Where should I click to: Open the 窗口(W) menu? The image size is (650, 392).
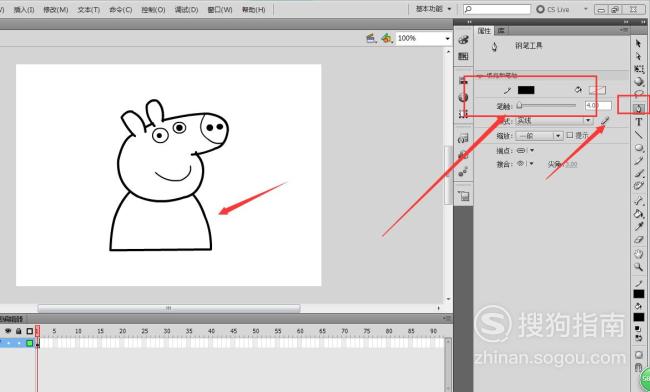[x=220, y=10]
